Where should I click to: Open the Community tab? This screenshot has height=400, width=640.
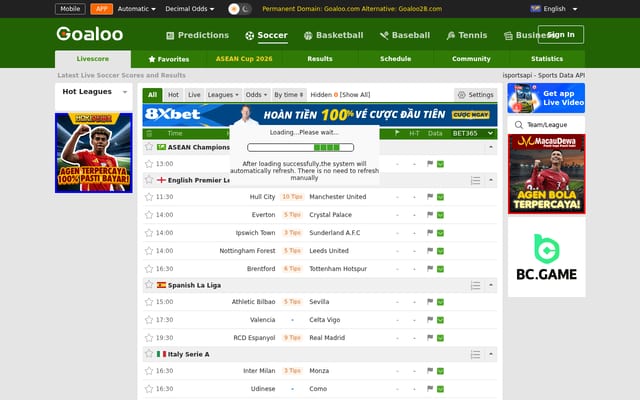coord(471,59)
